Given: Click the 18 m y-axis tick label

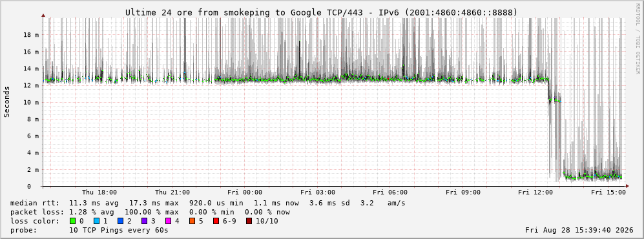Looking at the screenshot, I should [x=31, y=35].
